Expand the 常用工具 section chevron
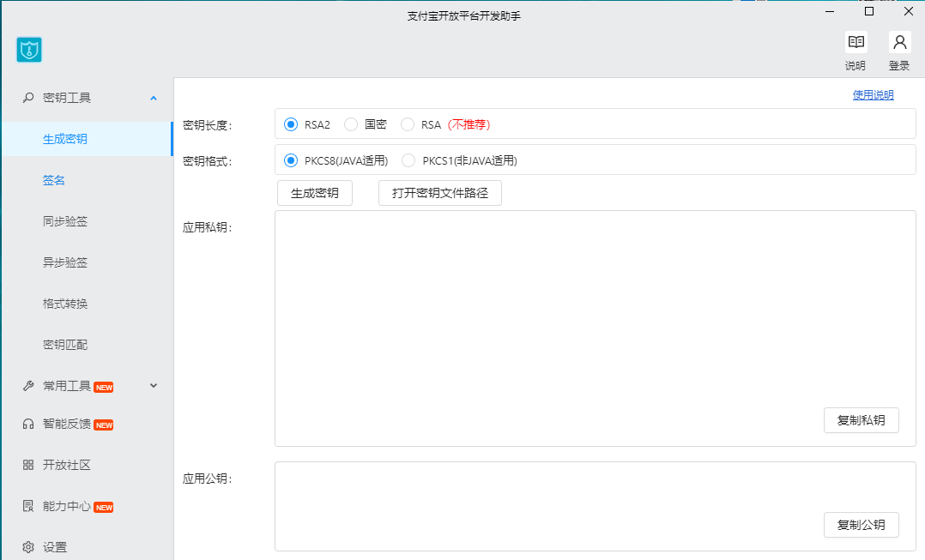 (x=154, y=386)
